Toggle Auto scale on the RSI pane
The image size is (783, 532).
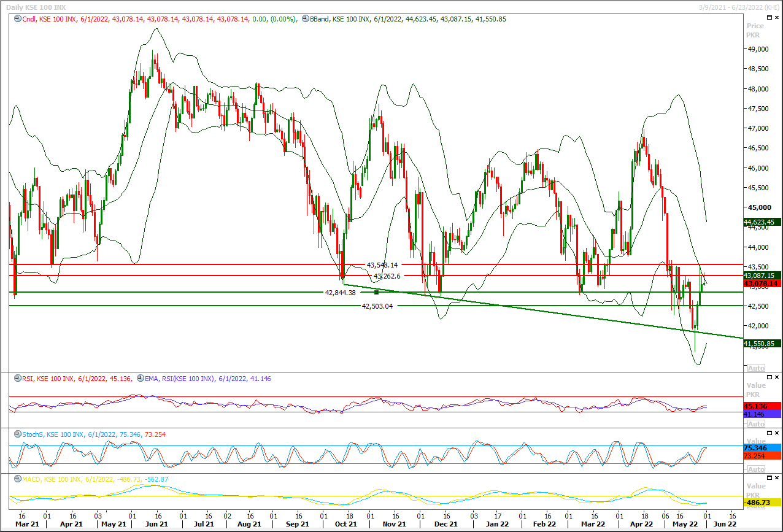(x=757, y=424)
